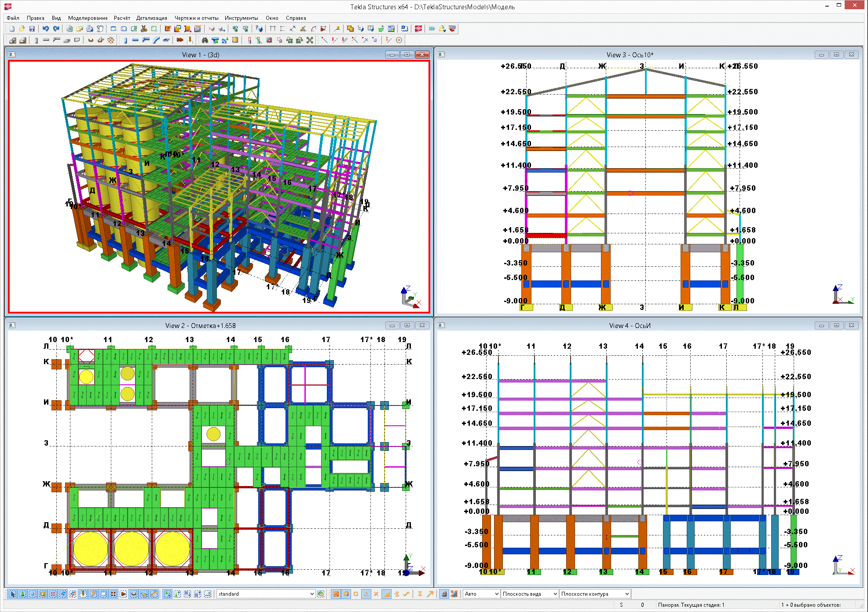Screen dimensions: 868x612
Task: Click the Undo arrow icon
Action: point(45,29)
